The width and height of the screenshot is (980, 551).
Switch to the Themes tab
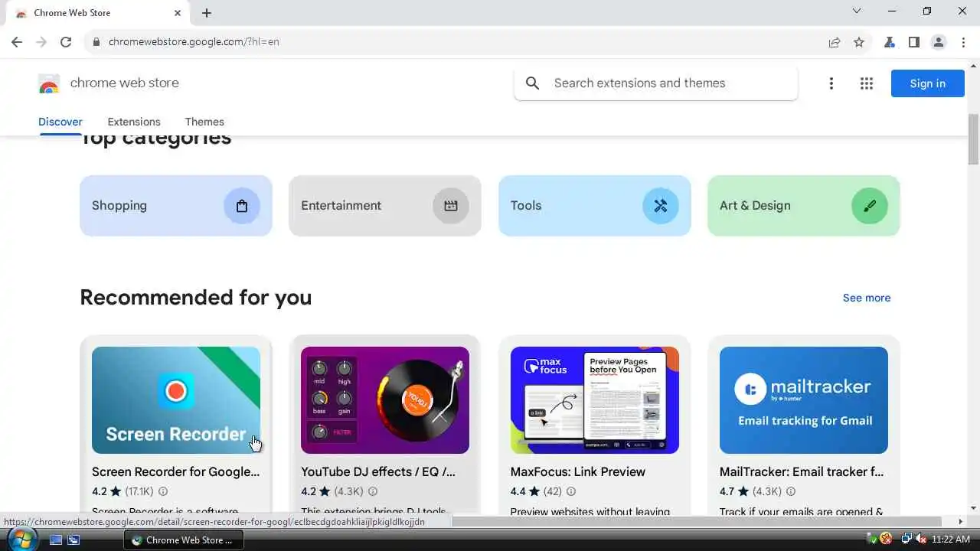tap(204, 122)
